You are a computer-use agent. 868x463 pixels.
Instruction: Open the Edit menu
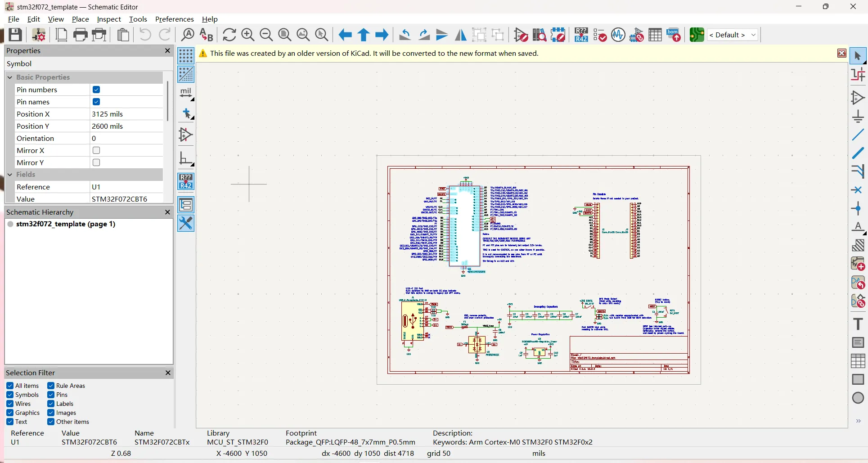pos(34,19)
